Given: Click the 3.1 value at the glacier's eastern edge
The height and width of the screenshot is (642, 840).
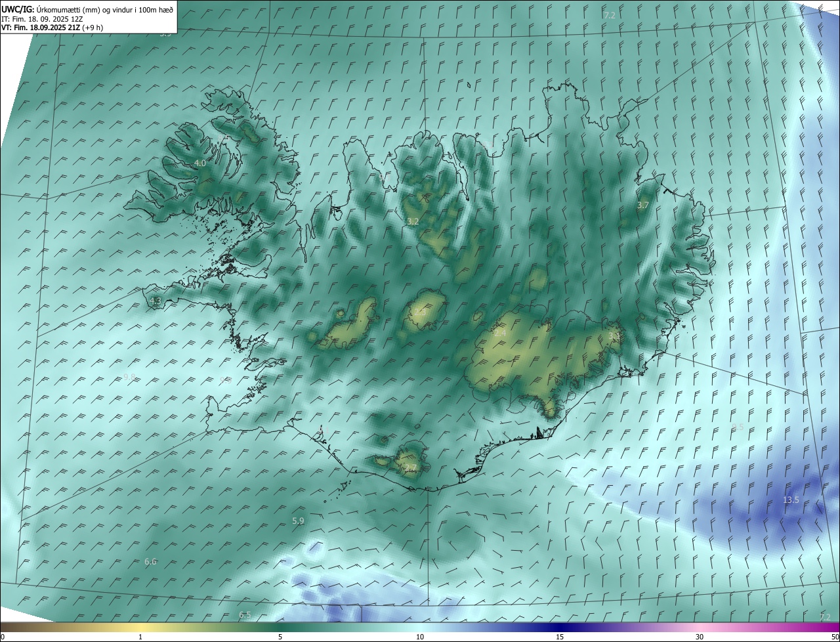Looking at the screenshot, I should pos(614,335).
